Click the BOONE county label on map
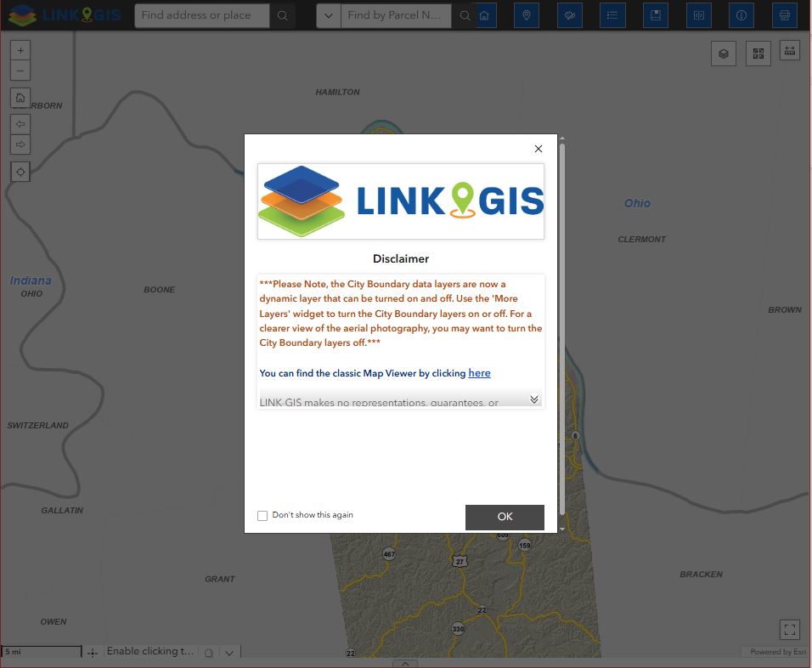This screenshot has height=668, width=812. [x=159, y=289]
